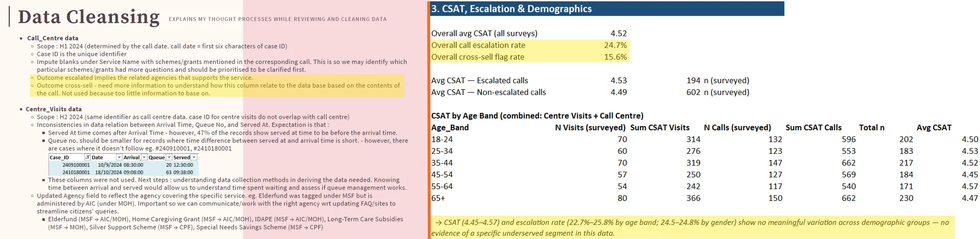
Task: Click the Call_Centre data bullet heading
Action: [x=53, y=38]
